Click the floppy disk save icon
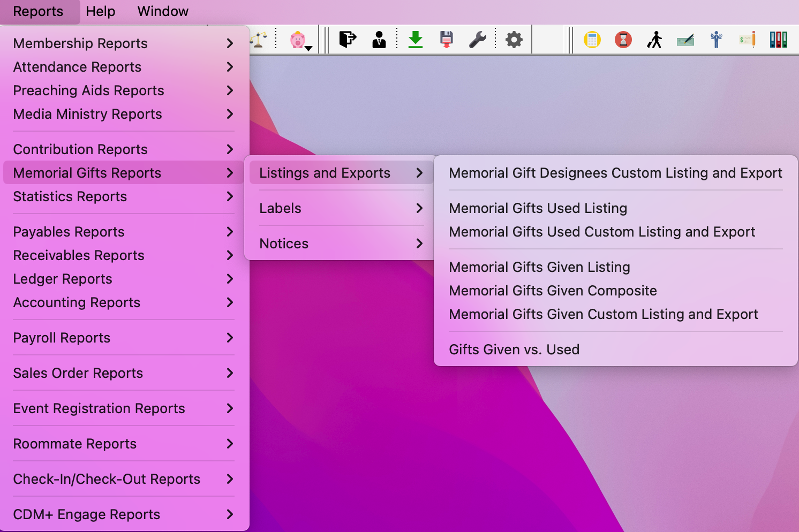 click(446, 40)
